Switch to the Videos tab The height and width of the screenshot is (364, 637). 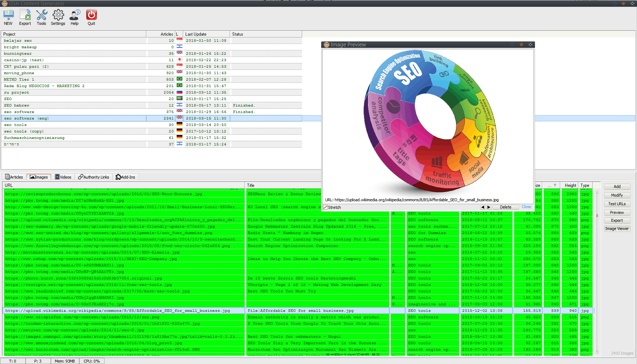tap(63, 177)
